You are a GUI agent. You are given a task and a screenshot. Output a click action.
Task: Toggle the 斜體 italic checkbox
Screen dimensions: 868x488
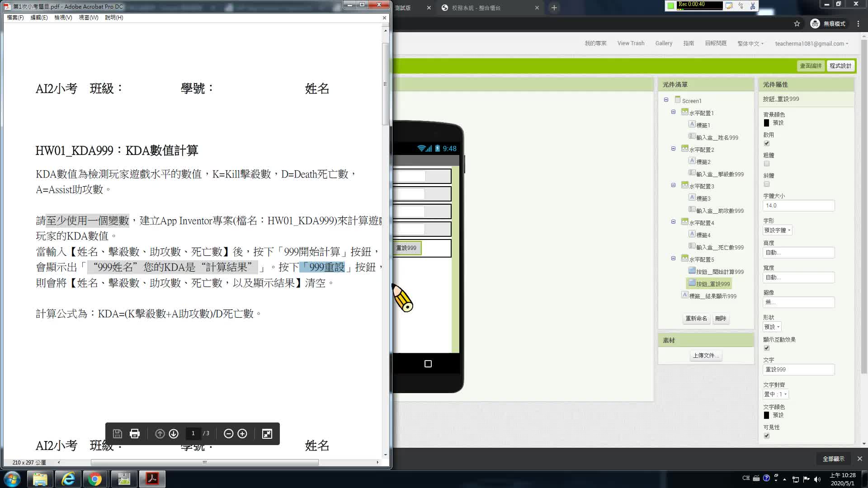pyautogui.click(x=767, y=184)
